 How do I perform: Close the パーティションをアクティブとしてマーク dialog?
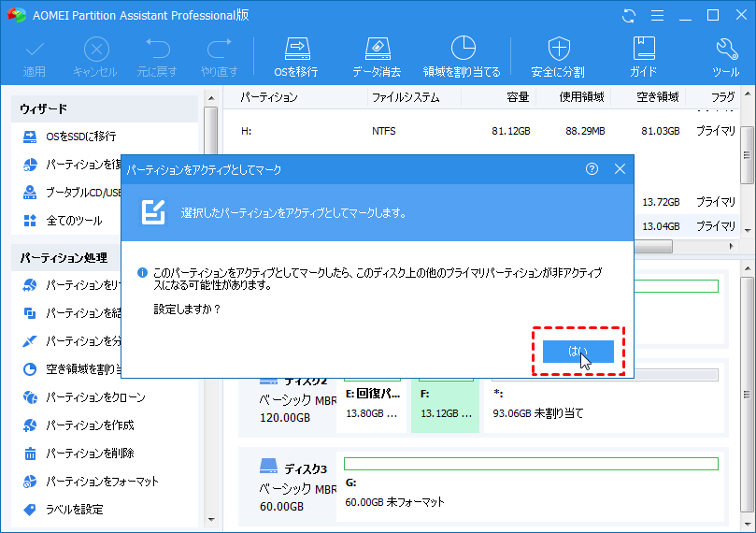point(620,169)
